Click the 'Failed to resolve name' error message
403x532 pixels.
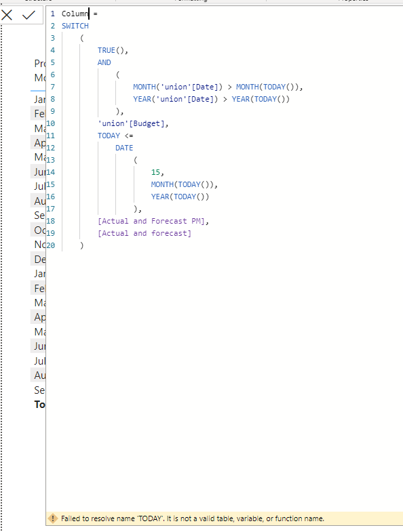pos(193,518)
